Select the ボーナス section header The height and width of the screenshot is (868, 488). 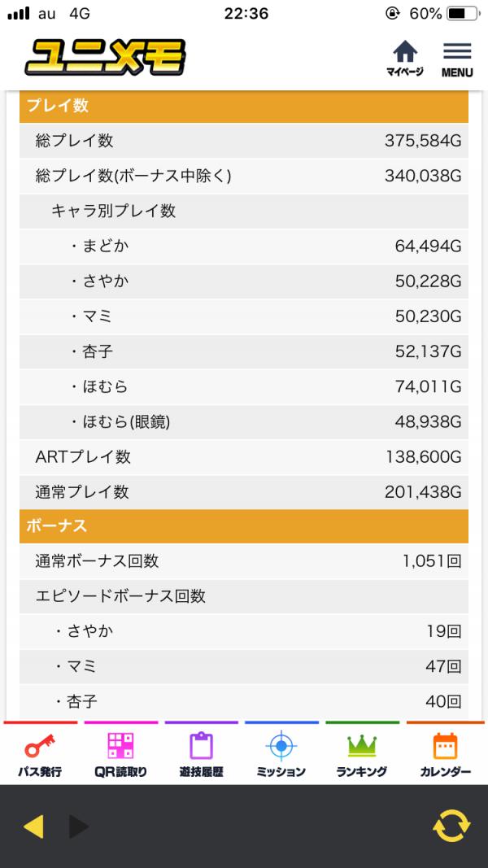244,526
